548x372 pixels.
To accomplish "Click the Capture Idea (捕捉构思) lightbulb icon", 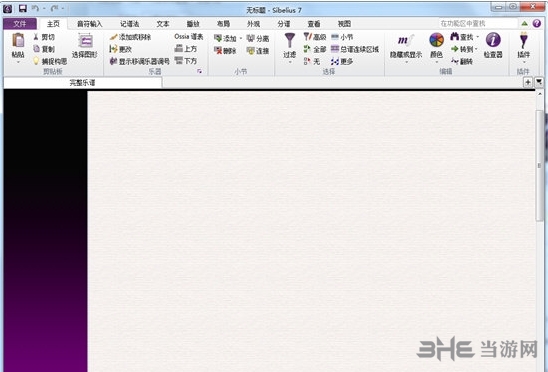I will click(36, 61).
